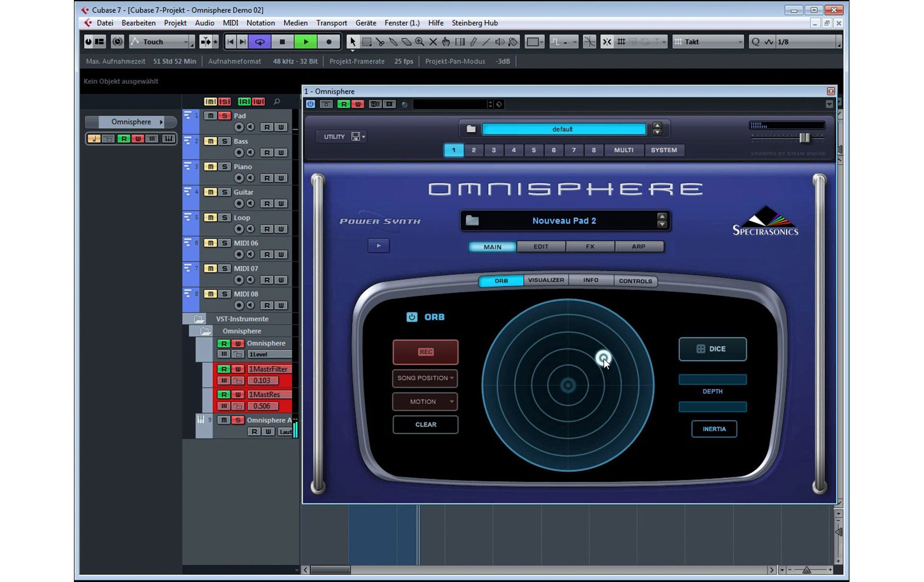Record-enable the Piano track
The width and height of the screenshot is (924, 582).
click(x=239, y=178)
